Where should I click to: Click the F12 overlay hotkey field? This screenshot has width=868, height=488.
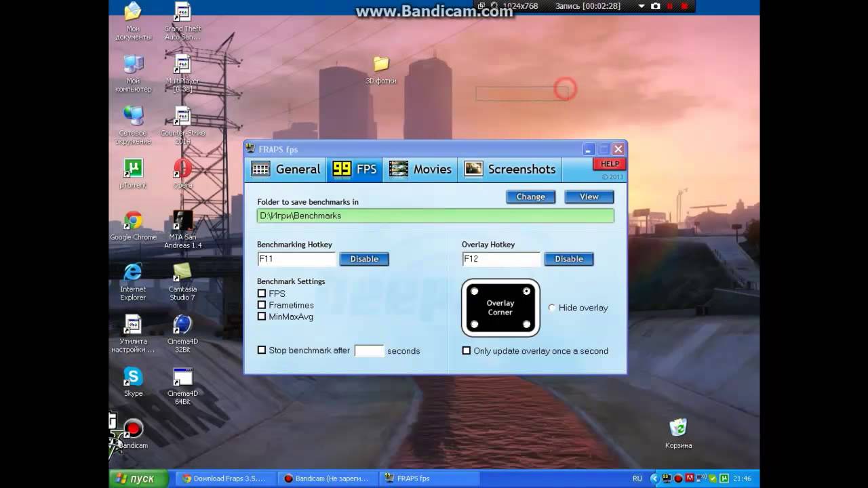point(501,259)
